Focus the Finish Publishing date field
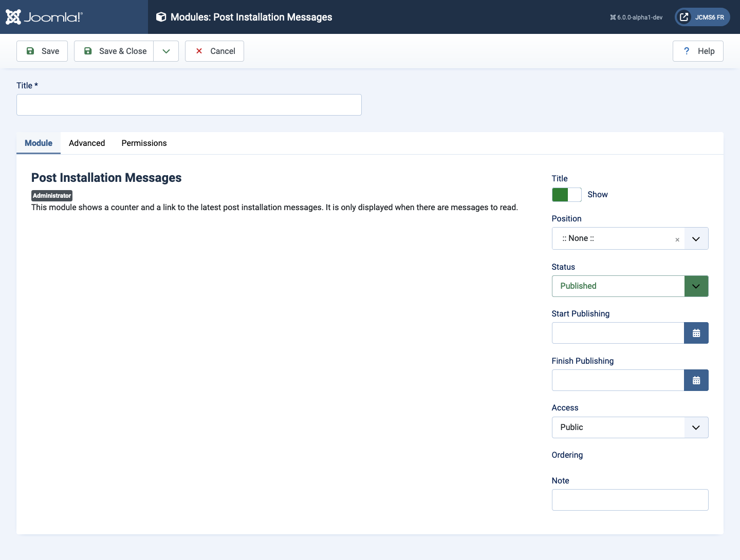 coord(618,380)
